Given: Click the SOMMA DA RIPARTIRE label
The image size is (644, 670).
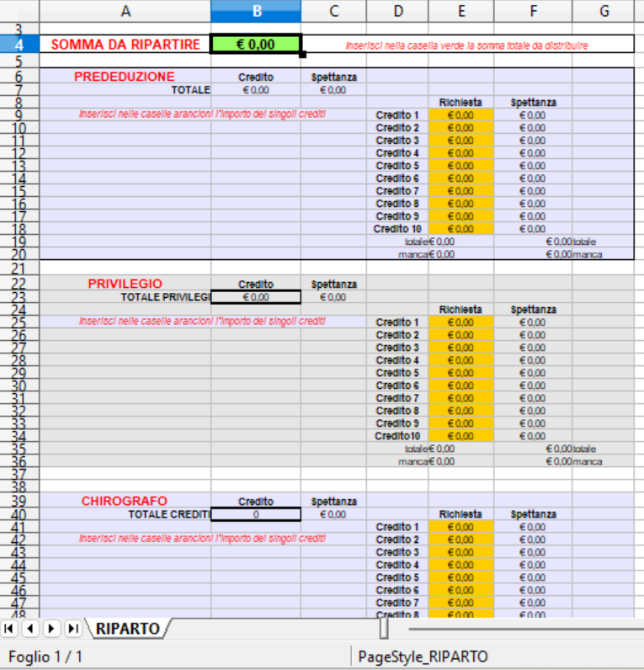Looking at the screenshot, I should 125,45.
